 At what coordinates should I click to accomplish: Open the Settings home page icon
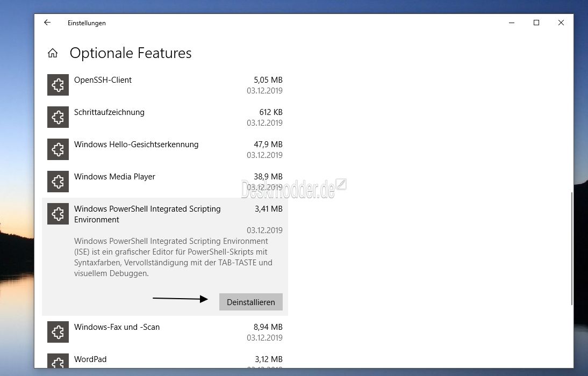coord(53,53)
